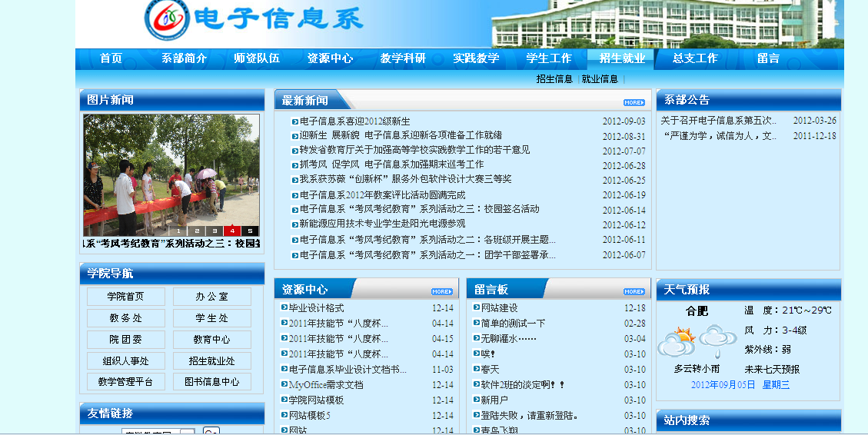Click MORE icon in 留言板 panel
868x435 pixels.
[x=634, y=292]
